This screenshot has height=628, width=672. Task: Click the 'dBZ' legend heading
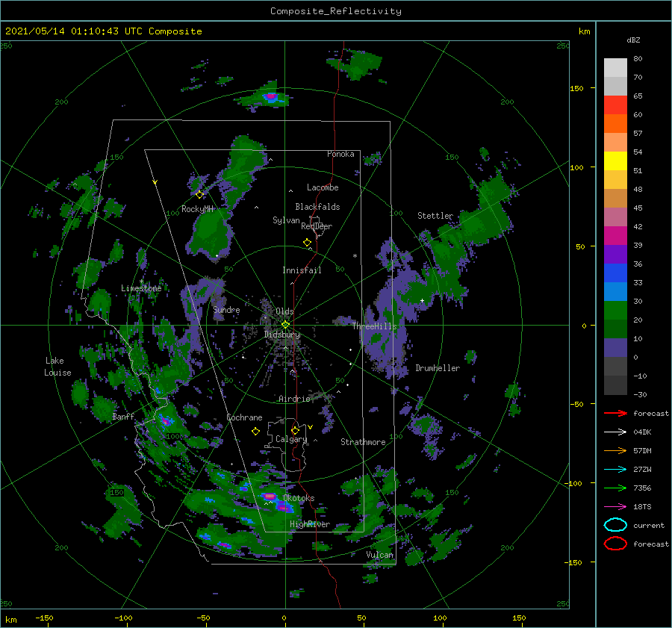click(633, 40)
